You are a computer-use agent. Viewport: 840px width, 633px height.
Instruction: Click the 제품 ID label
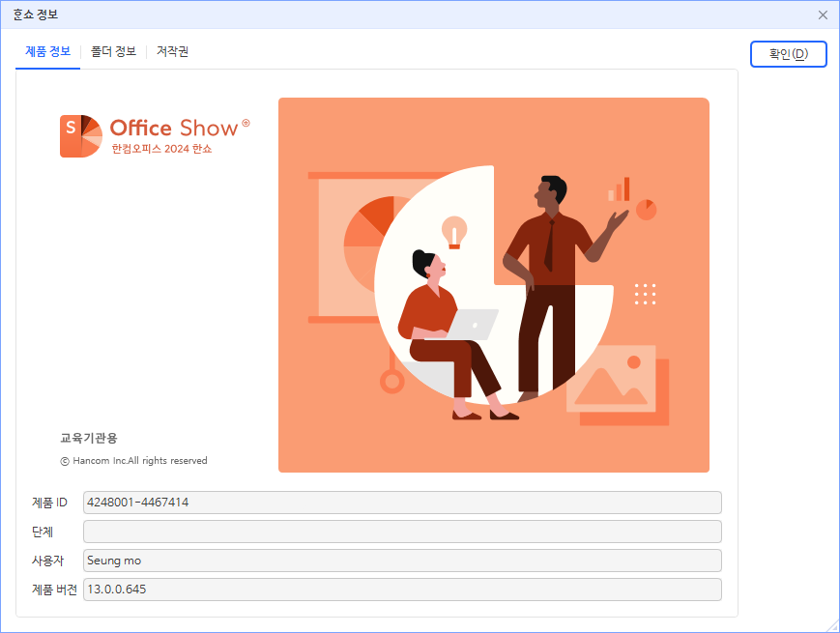coord(49,503)
